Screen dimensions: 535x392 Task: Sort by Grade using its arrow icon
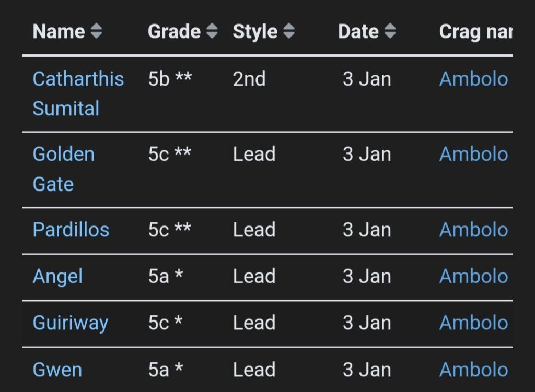click(x=212, y=32)
